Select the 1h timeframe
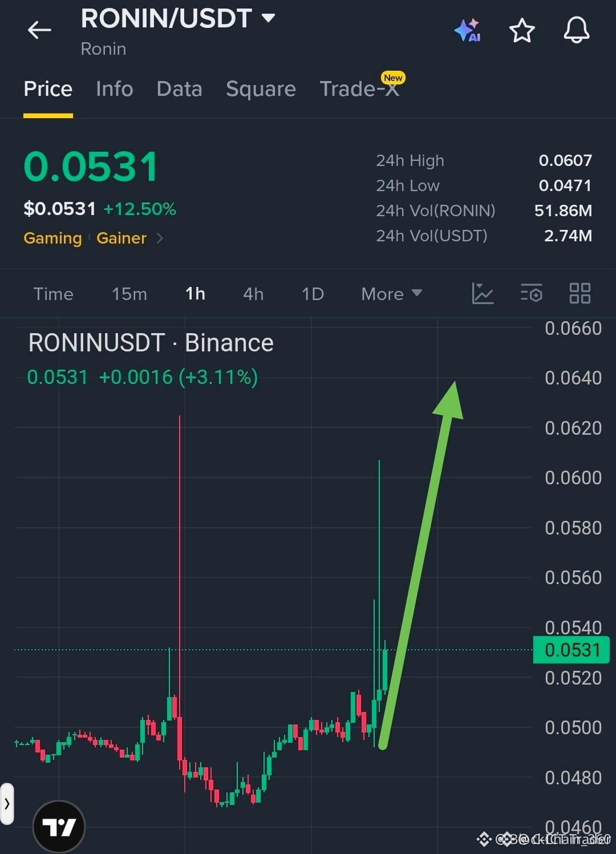This screenshot has height=854, width=616. click(x=195, y=294)
